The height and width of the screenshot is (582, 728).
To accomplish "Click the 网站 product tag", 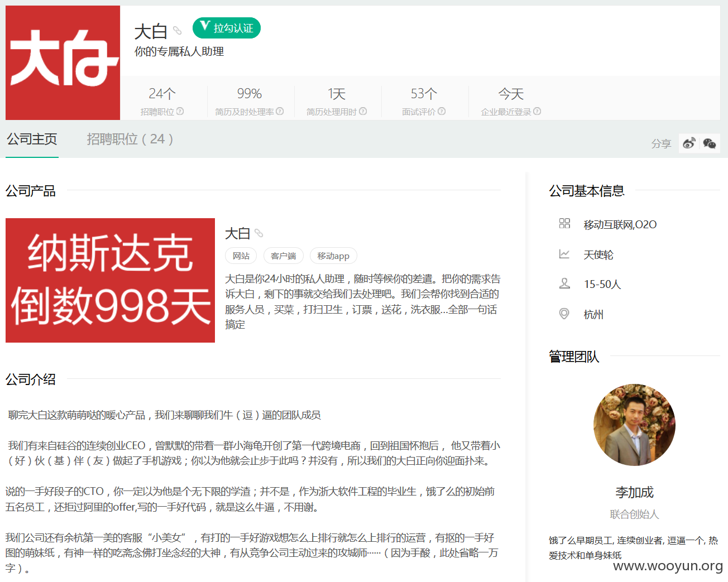I will [241, 256].
